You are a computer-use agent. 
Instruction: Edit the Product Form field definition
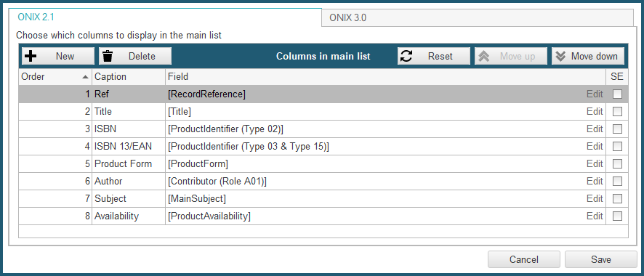(595, 163)
